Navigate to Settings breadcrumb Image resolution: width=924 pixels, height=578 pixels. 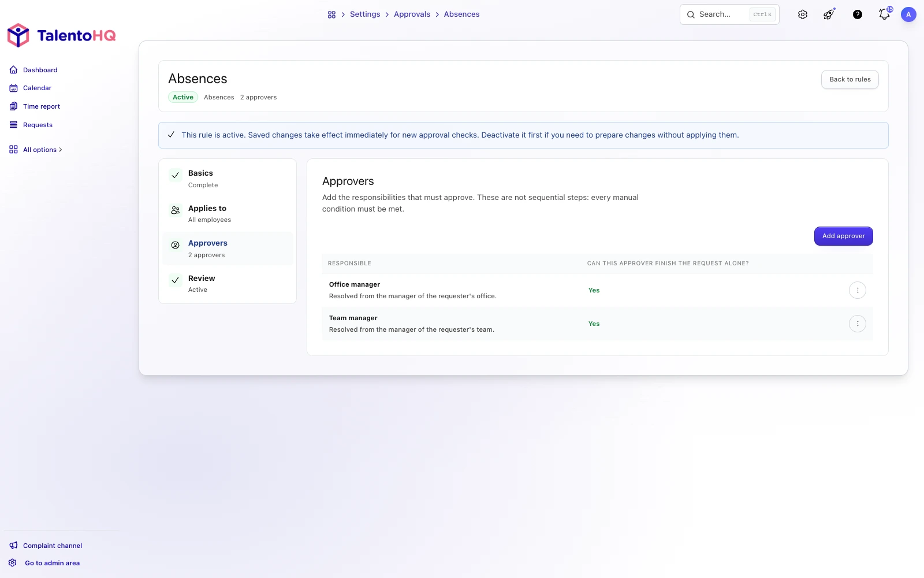point(365,14)
